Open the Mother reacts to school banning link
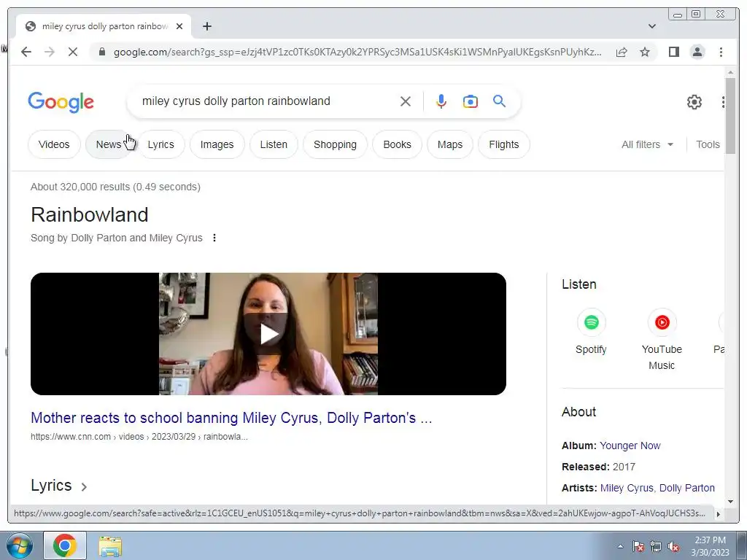This screenshot has height=560, width=747. coord(231,418)
